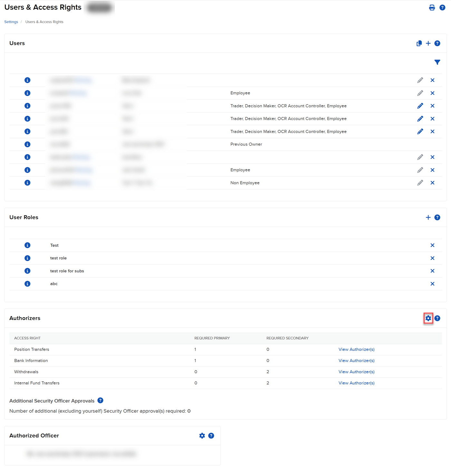
Task: Open the Users filter funnel icon
Action: [x=437, y=62]
